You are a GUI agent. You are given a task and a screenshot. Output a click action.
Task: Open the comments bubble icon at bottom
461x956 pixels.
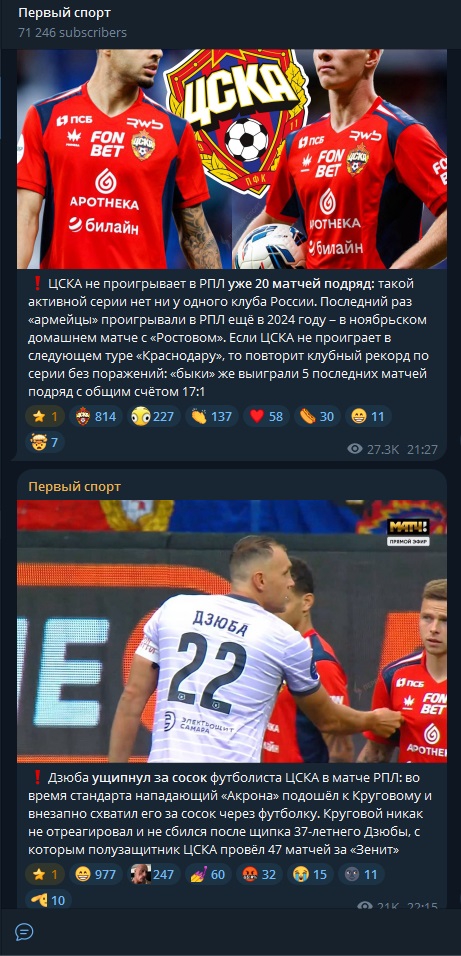[24, 932]
